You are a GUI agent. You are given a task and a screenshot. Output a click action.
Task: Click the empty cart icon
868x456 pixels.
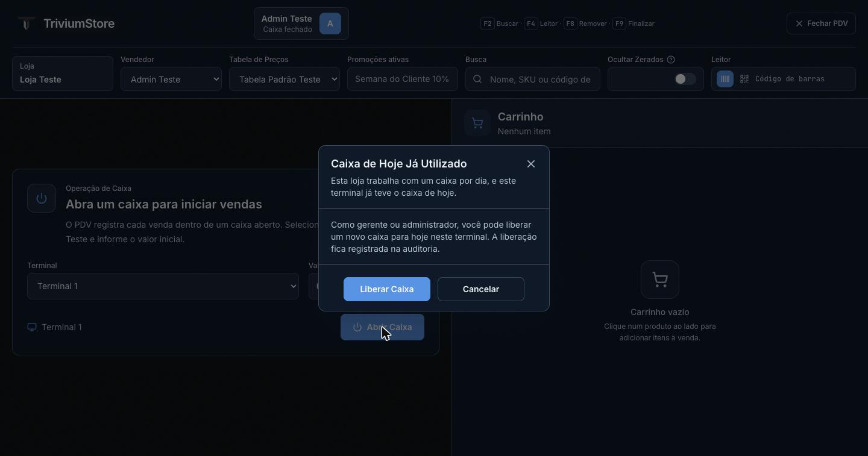pos(660,280)
